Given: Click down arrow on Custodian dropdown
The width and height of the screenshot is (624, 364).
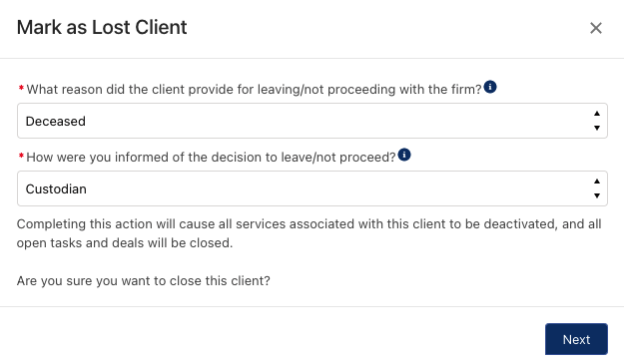Looking at the screenshot, I should (596, 195).
